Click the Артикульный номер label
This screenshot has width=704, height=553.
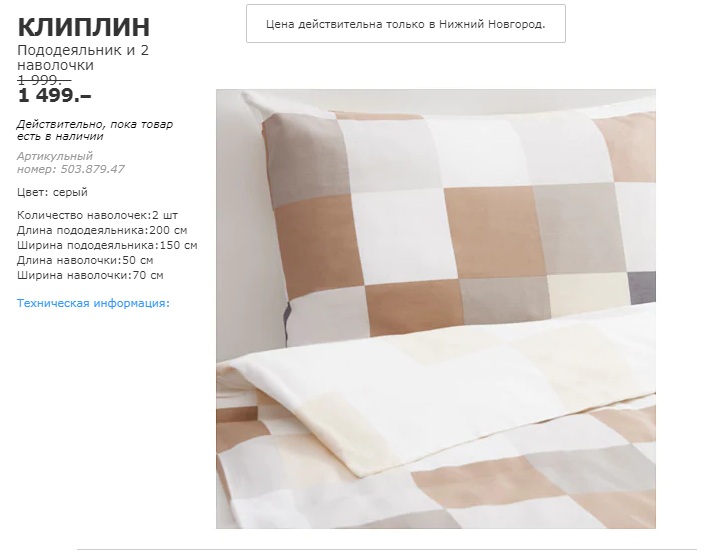click(x=55, y=162)
